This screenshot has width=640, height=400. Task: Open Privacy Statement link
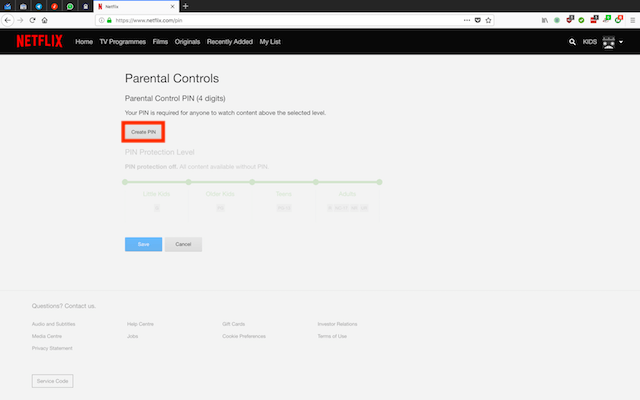(x=52, y=348)
